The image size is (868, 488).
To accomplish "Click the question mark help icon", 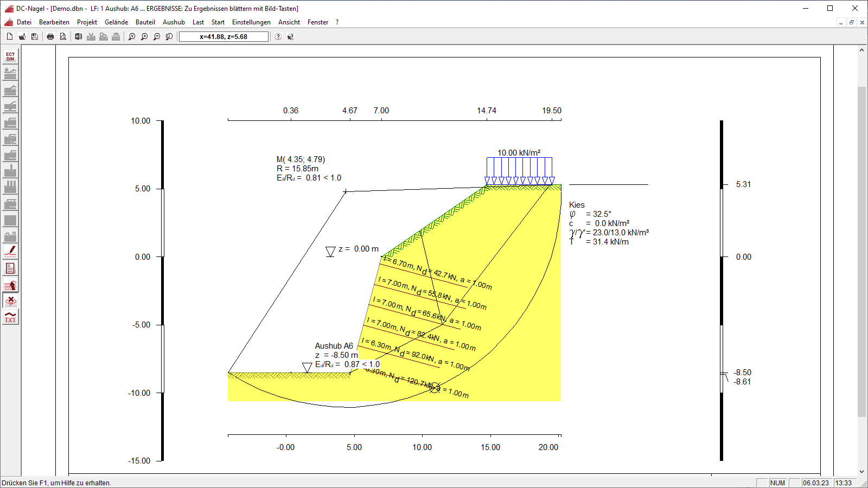I will pyautogui.click(x=278, y=37).
